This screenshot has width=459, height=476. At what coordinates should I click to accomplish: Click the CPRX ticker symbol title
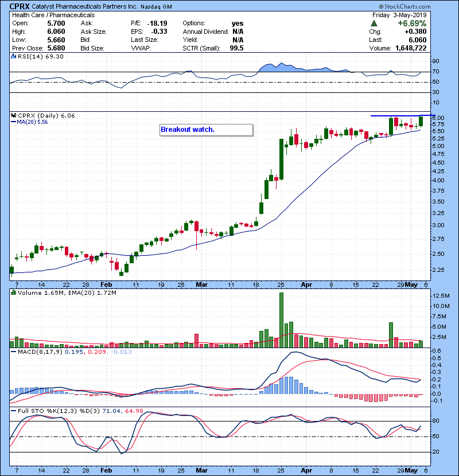[20, 6]
